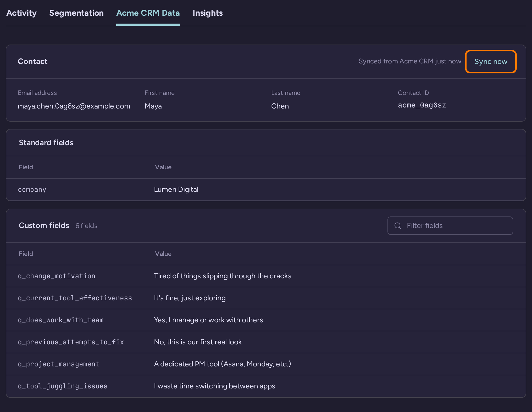Image resolution: width=532 pixels, height=412 pixels.
Task: Click the Custom fields heading
Action: click(44, 225)
